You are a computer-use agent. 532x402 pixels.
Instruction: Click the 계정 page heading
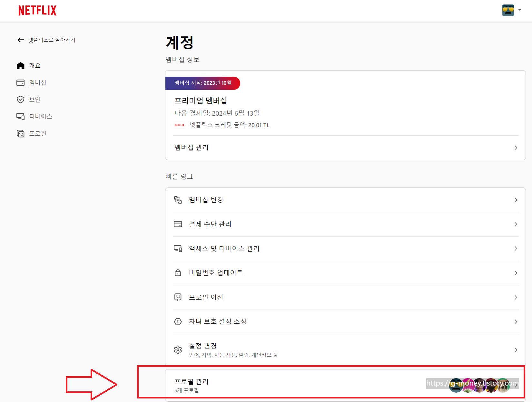click(x=180, y=43)
